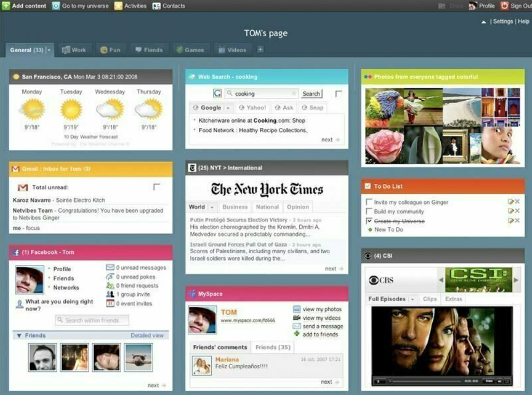Open 'Israeli Ground Forces Pull Out of Gaza' headline

click(238, 244)
